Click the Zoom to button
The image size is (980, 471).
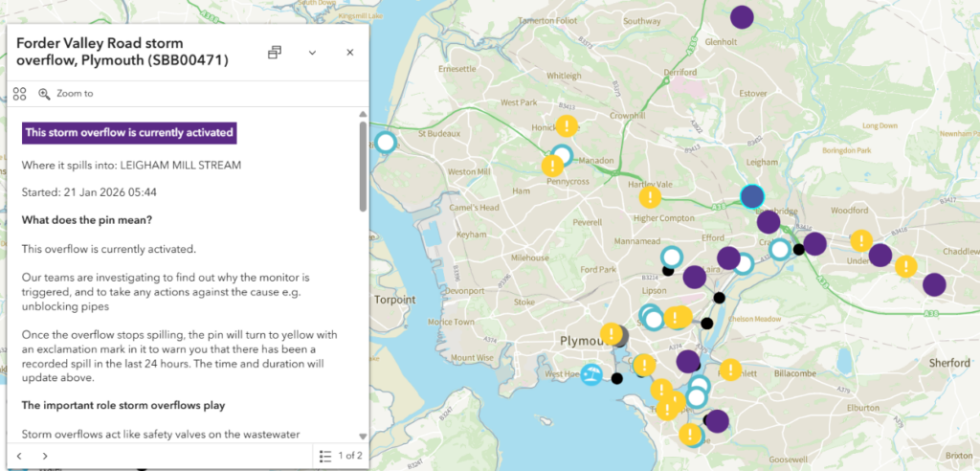(x=66, y=94)
